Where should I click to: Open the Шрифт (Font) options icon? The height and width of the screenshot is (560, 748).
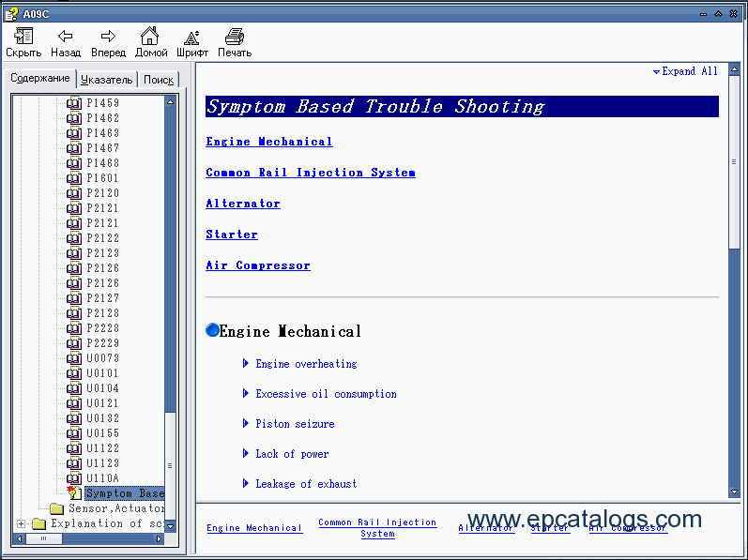(191, 38)
